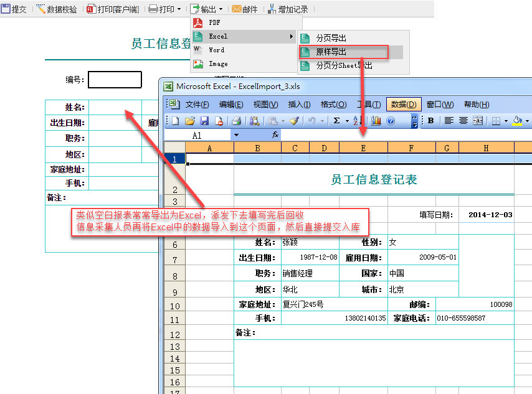Click the yellow Fill Color bucket
Viewport: 532px width, 394px height.
517,121
